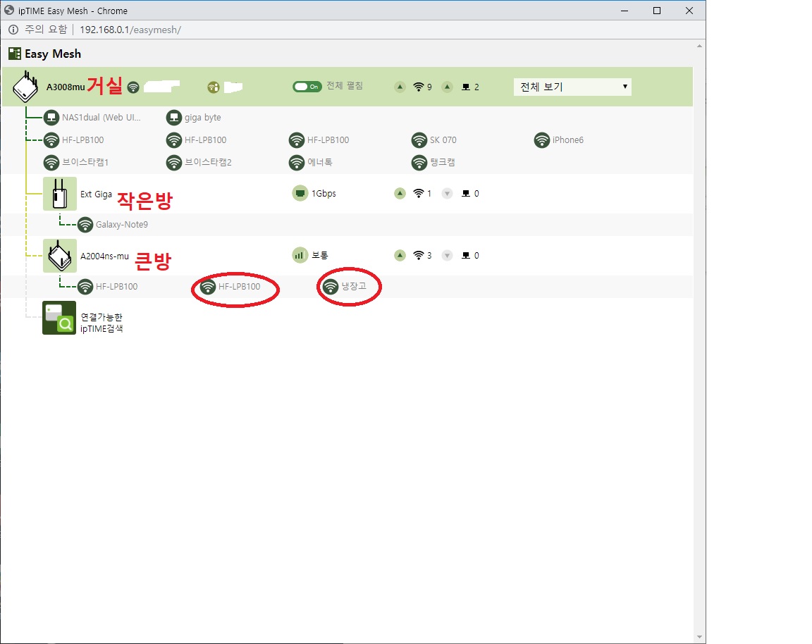Collapse wireless clients of Ext Giga
The width and height of the screenshot is (812, 644).
400,194
